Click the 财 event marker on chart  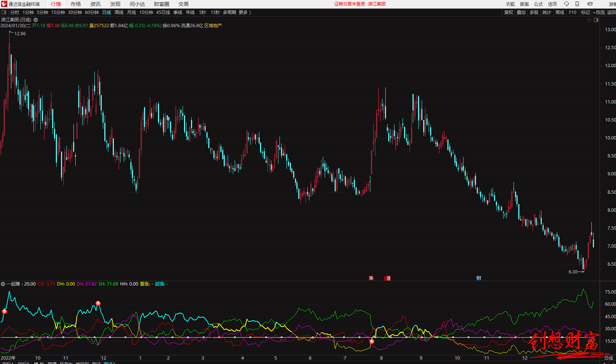479,278
